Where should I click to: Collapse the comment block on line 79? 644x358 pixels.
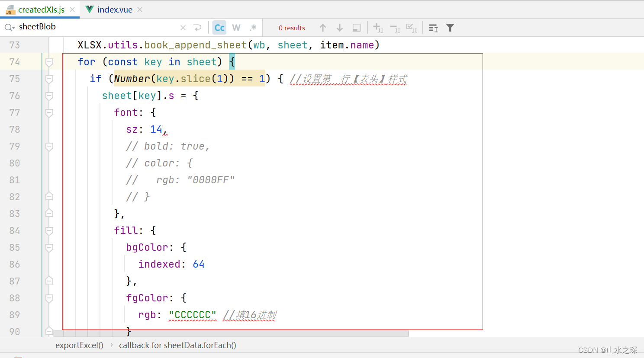tap(49, 147)
